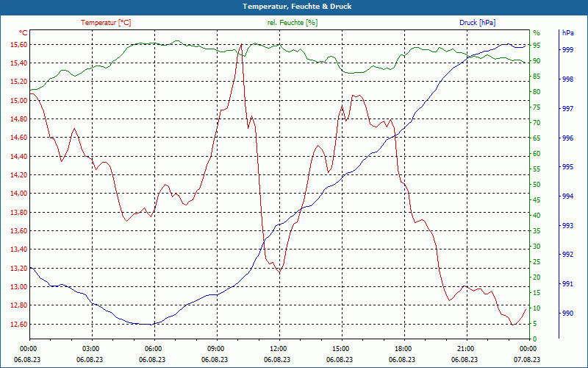588x368 pixels.
Task: Click pressure axis value 995
Action: [567, 167]
